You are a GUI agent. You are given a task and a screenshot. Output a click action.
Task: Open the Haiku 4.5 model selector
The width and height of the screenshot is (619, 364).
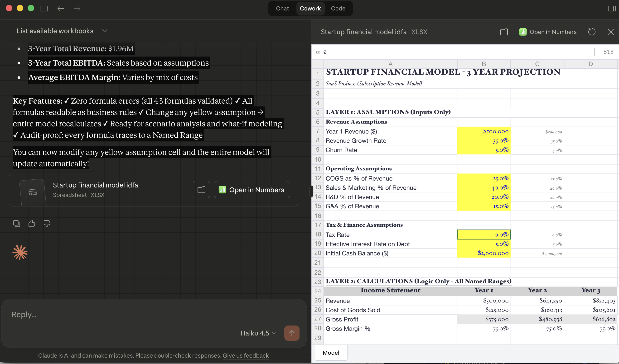[258, 333]
